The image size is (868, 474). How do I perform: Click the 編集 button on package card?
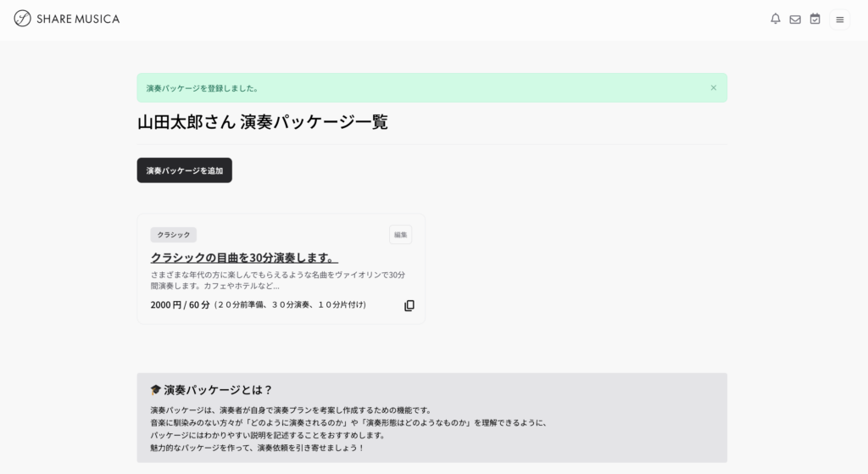(x=400, y=235)
